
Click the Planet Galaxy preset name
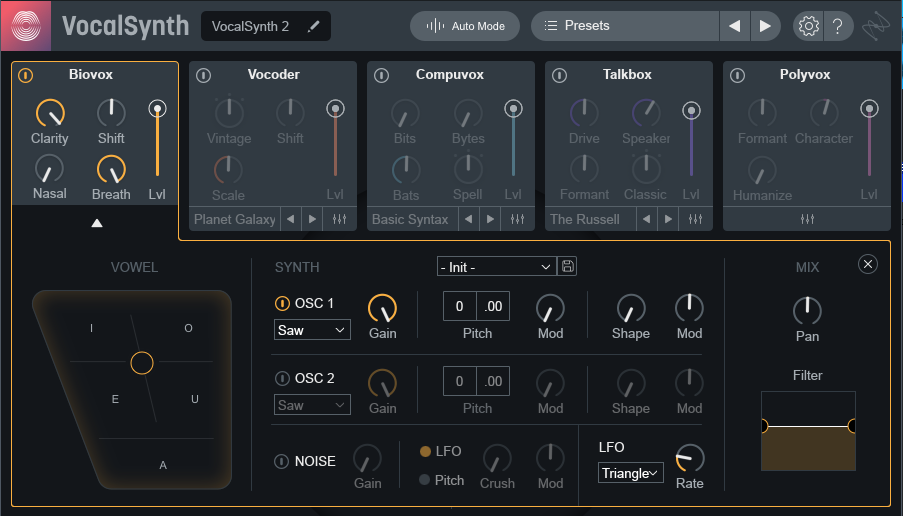234,219
